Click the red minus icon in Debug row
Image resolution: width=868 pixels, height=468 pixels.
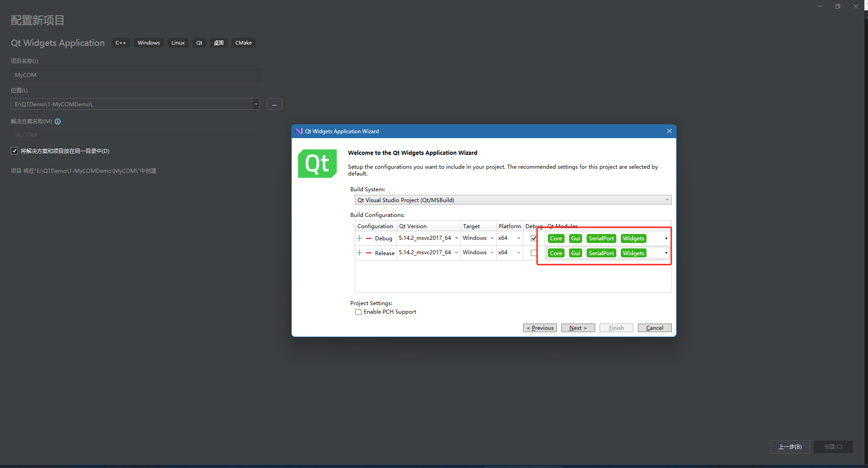[369, 238]
